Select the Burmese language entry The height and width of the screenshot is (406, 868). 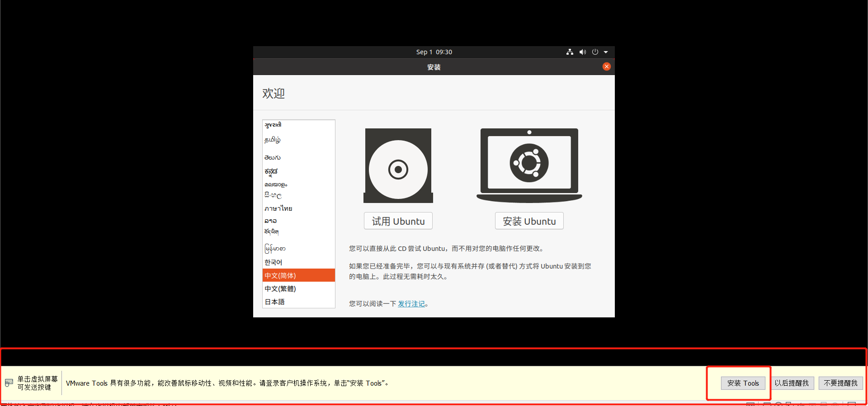298,248
